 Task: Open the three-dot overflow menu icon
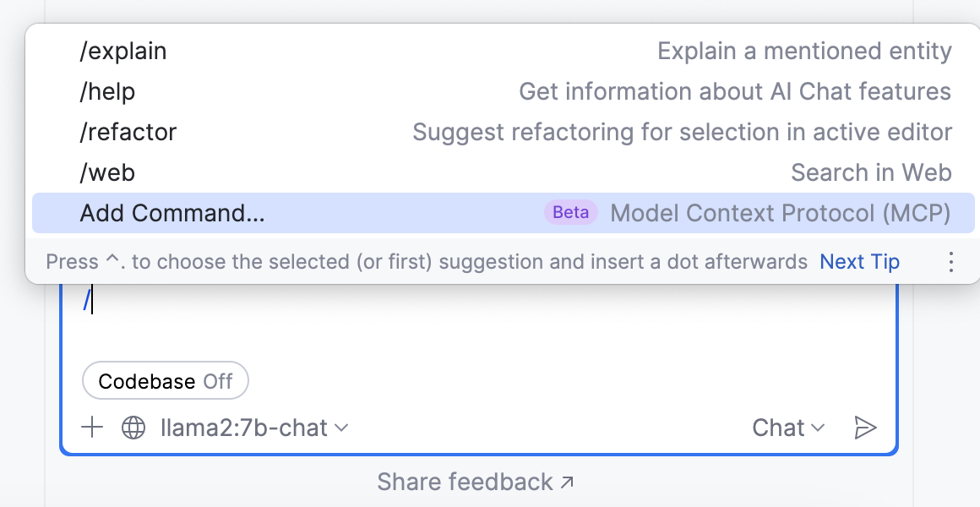tap(951, 262)
